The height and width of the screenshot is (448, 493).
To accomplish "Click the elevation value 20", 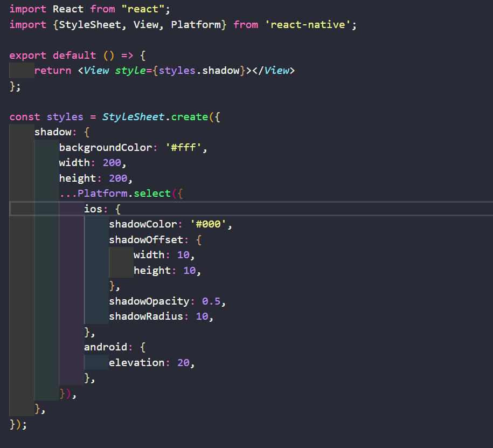I will tap(183, 363).
